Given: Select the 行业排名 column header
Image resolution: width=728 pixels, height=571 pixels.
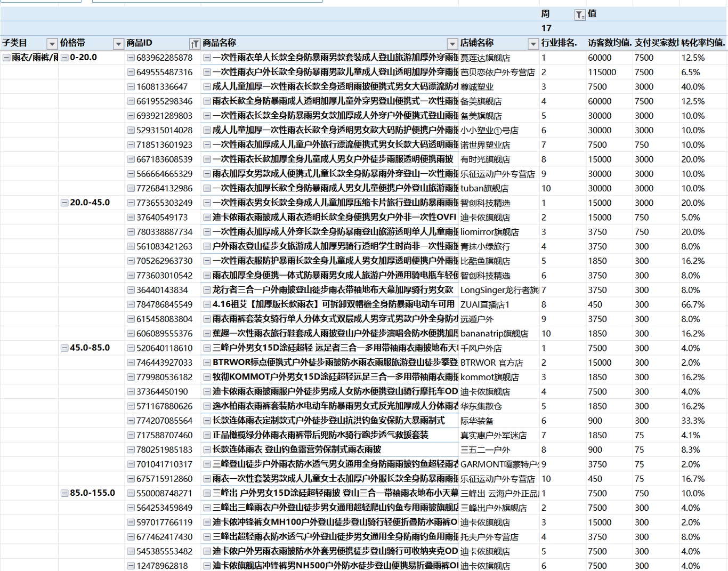Looking at the screenshot, I should coord(559,43).
